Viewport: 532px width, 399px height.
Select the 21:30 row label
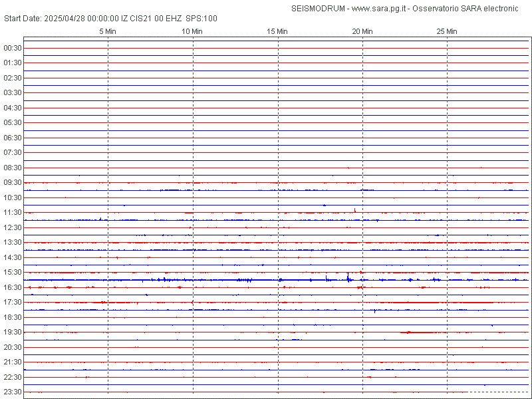(x=13, y=362)
